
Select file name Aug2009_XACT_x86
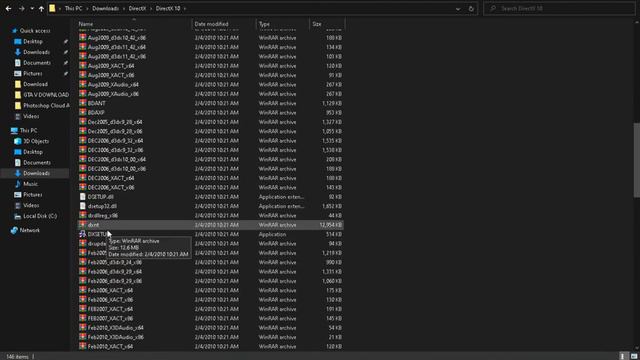(x=111, y=75)
